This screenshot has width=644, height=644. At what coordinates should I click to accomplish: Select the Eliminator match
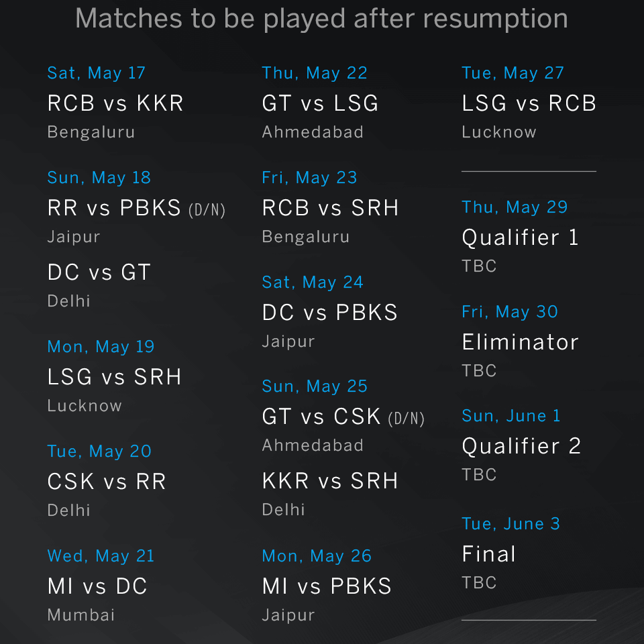click(x=520, y=342)
